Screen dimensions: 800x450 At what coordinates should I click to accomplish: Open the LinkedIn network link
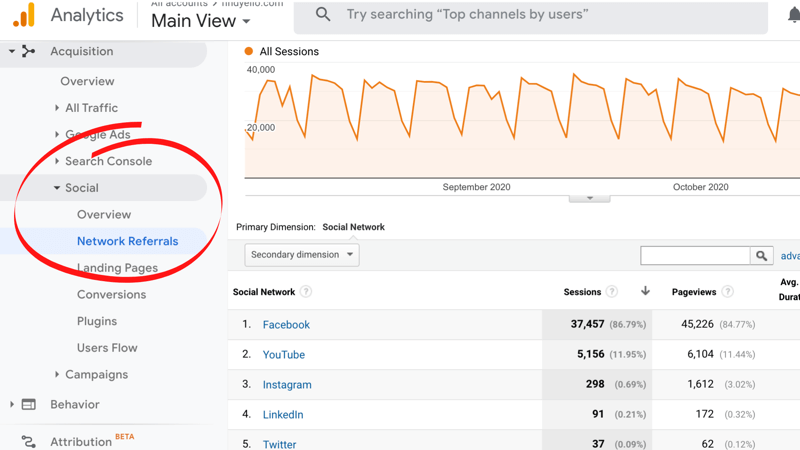click(283, 414)
